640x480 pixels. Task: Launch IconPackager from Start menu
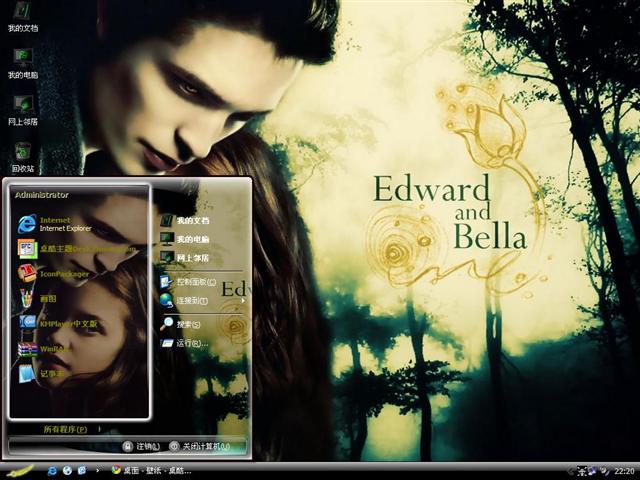[53, 273]
